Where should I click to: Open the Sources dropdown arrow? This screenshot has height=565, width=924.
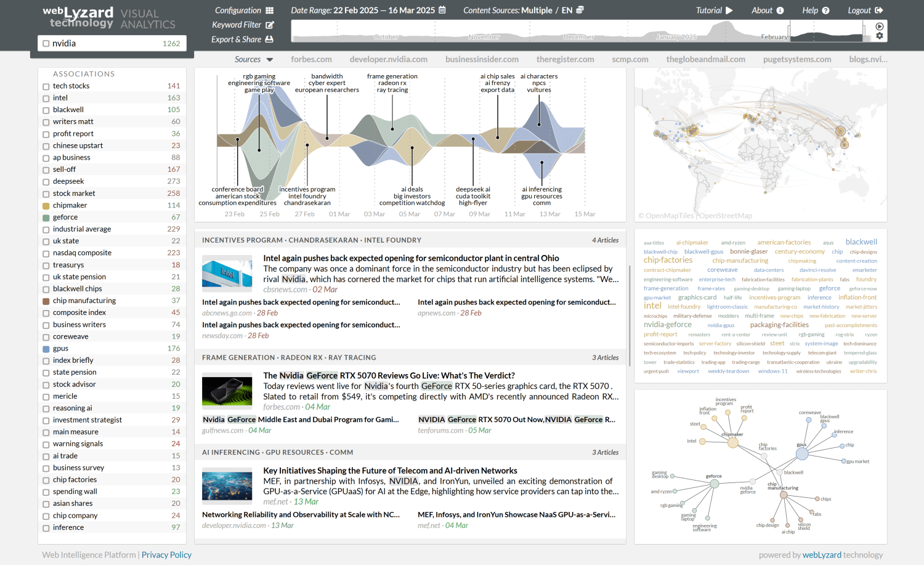(x=270, y=59)
